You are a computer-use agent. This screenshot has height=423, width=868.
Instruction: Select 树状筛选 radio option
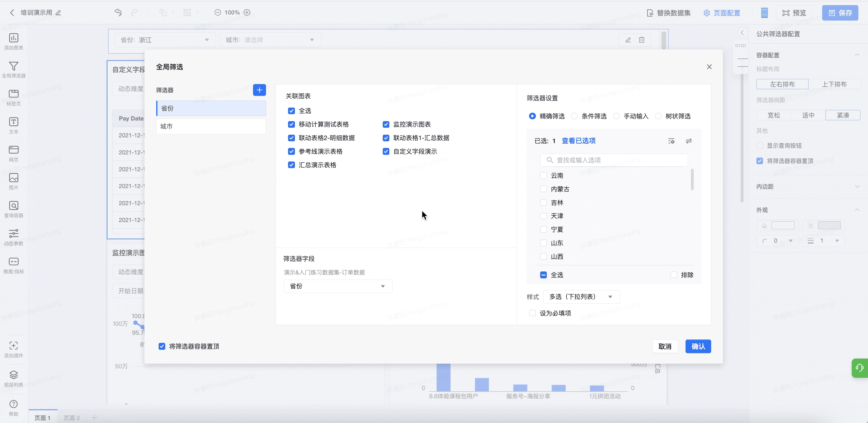click(658, 116)
